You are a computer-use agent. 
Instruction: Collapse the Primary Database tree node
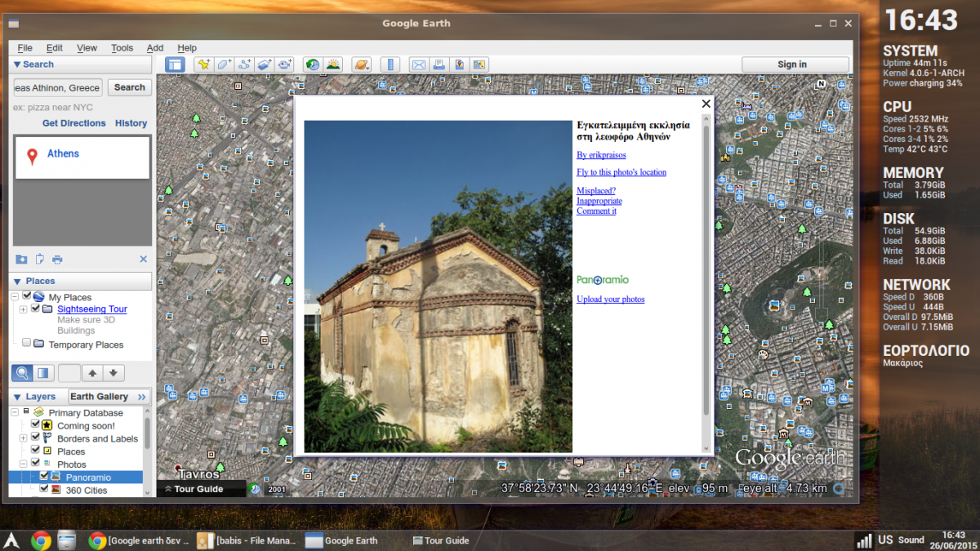(15, 412)
